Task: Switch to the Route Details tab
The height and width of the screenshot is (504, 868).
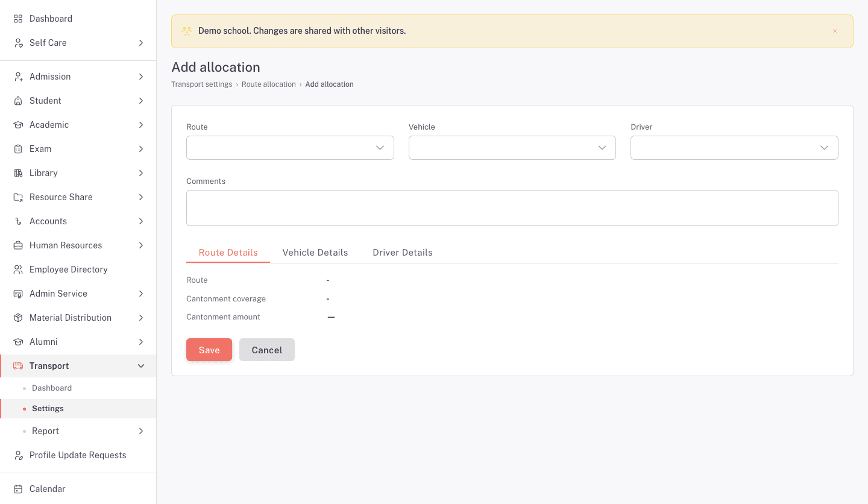Action: (x=228, y=253)
